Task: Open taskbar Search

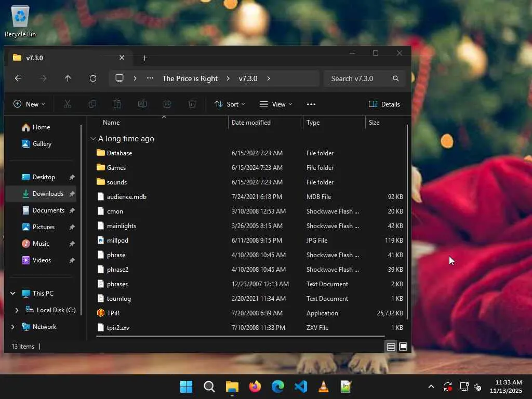Action: pyautogui.click(x=209, y=387)
